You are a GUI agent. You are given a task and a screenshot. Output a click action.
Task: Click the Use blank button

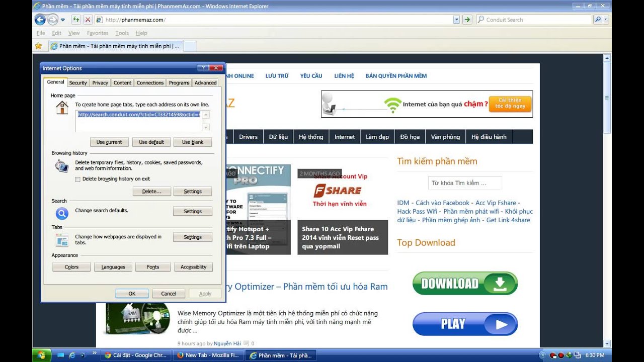[193, 142]
